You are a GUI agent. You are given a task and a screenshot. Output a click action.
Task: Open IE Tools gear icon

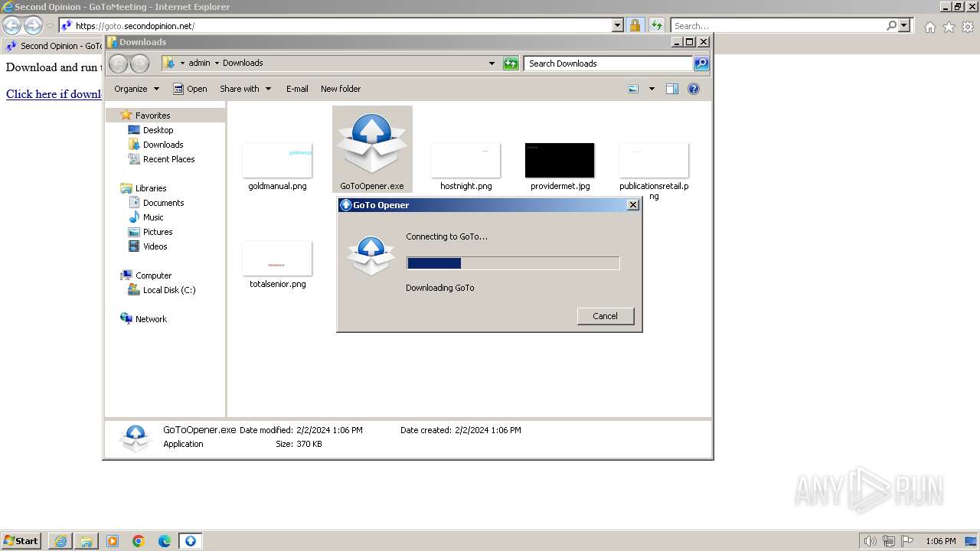click(x=968, y=27)
